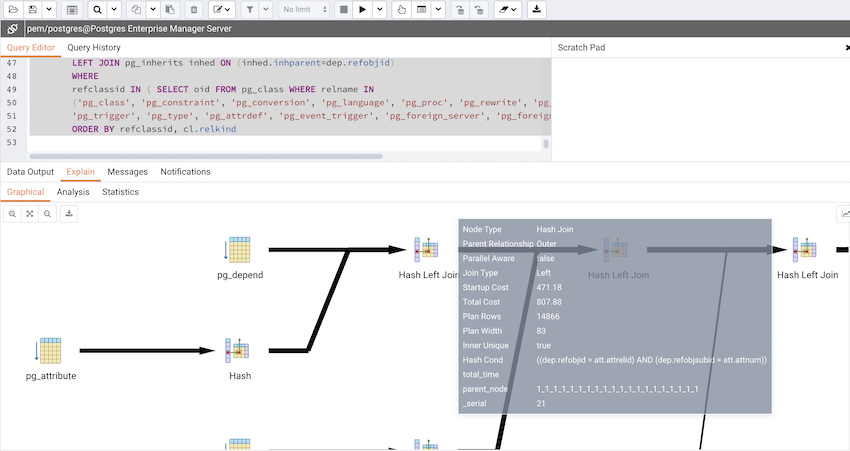Open the Notifications tab
Viewport: 850px width, 451px height.
coord(185,172)
